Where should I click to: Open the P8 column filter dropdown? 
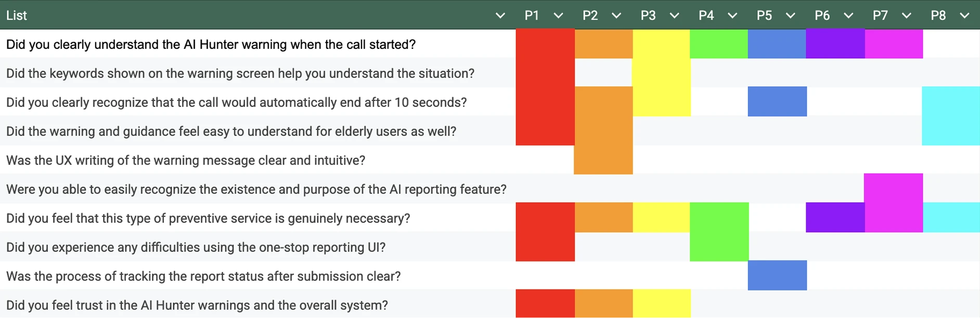[964, 16]
